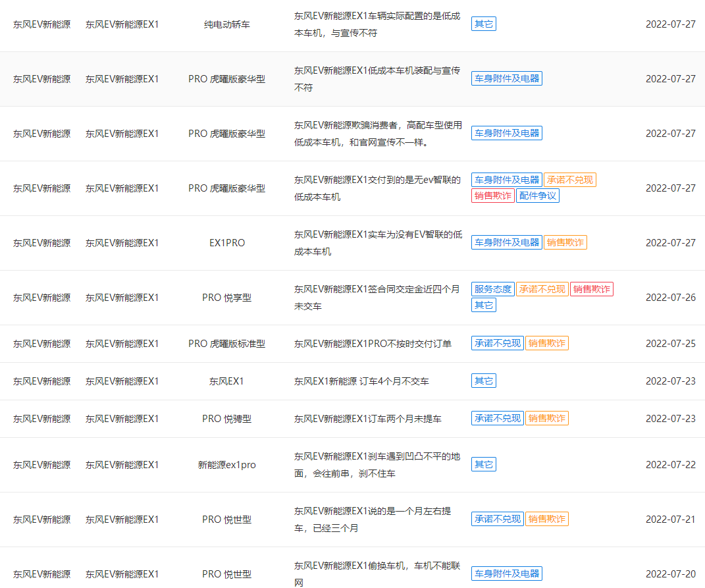Click 车身附件及电器 tag in '无ev智联' row
Screen dimensions: 705x588
coord(507,180)
